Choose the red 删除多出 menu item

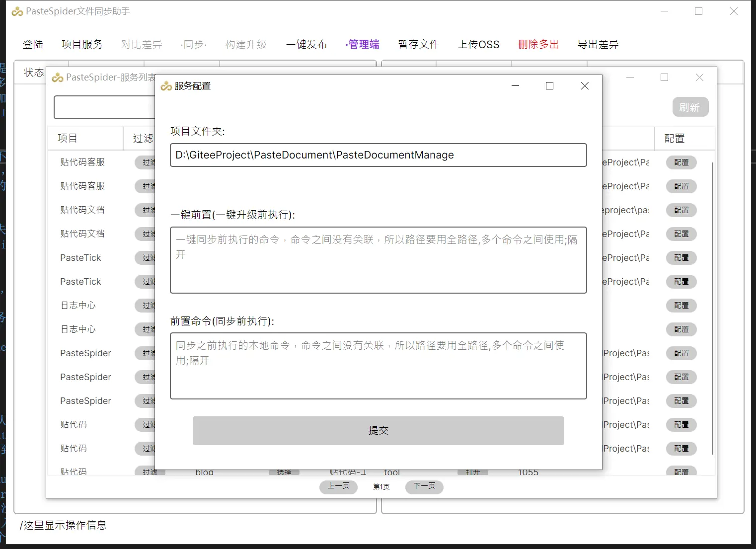click(x=538, y=44)
